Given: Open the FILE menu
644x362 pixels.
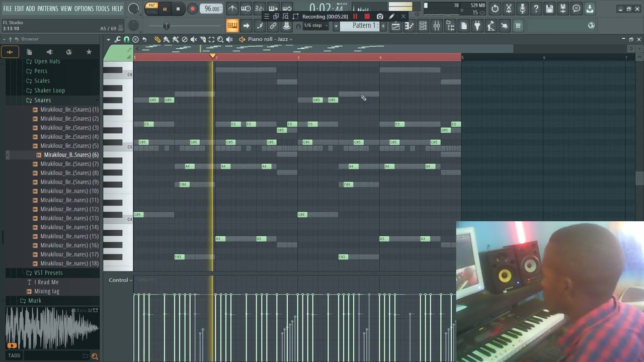Looking at the screenshot, I should click(x=8, y=9).
